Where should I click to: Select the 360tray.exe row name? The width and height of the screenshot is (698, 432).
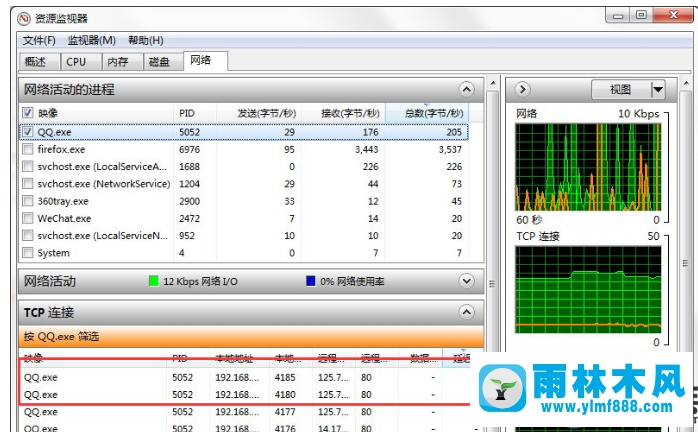[x=63, y=201]
